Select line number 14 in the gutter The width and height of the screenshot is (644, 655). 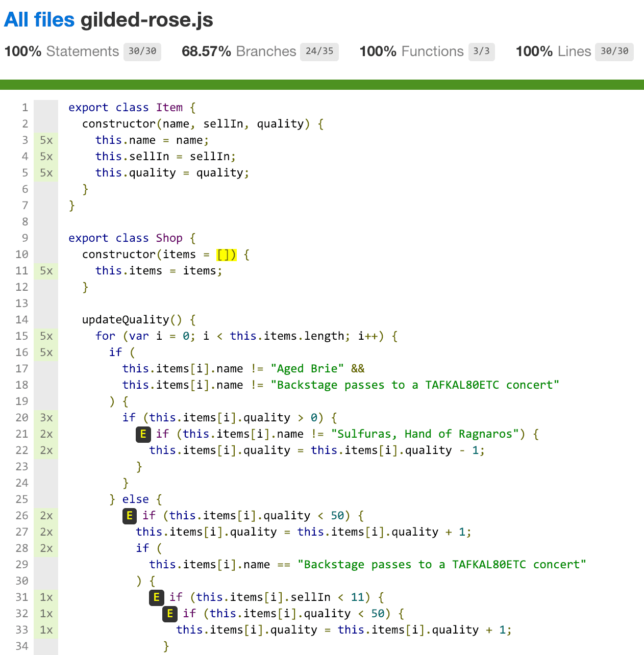(21, 320)
